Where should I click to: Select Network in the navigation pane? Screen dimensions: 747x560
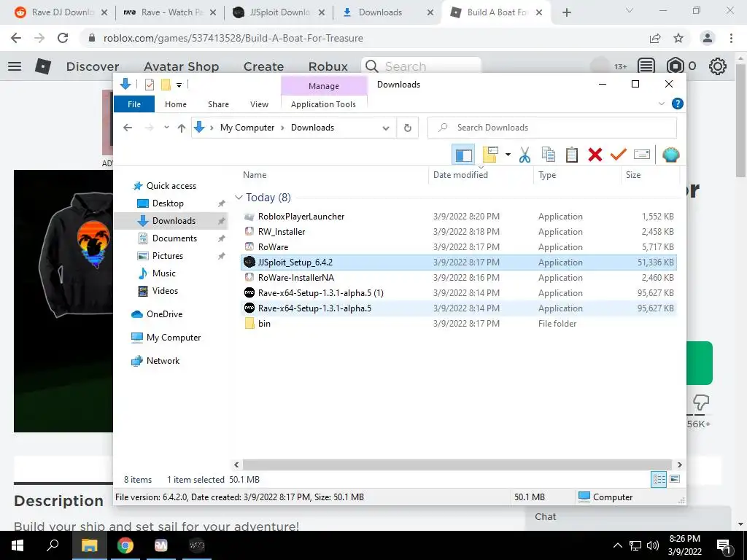(163, 361)
